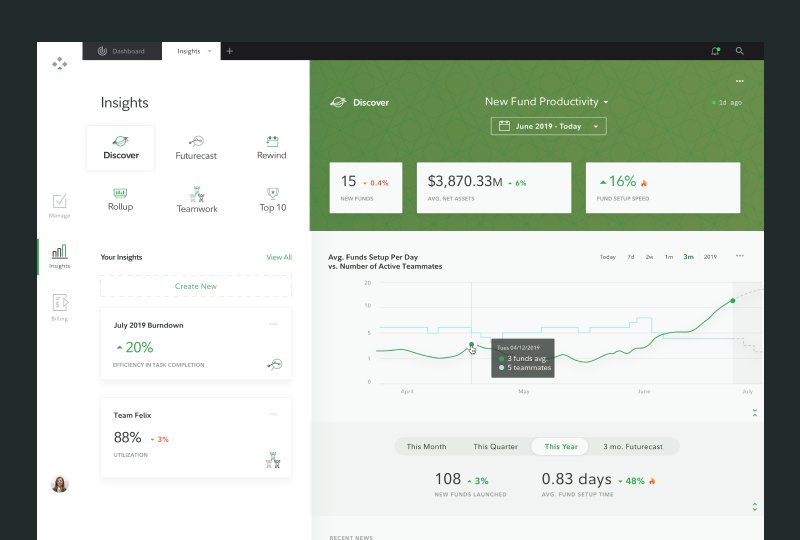Screen dimensions: 800x540
Task: Click the Avg. Net Assets card
Action: 494,188
